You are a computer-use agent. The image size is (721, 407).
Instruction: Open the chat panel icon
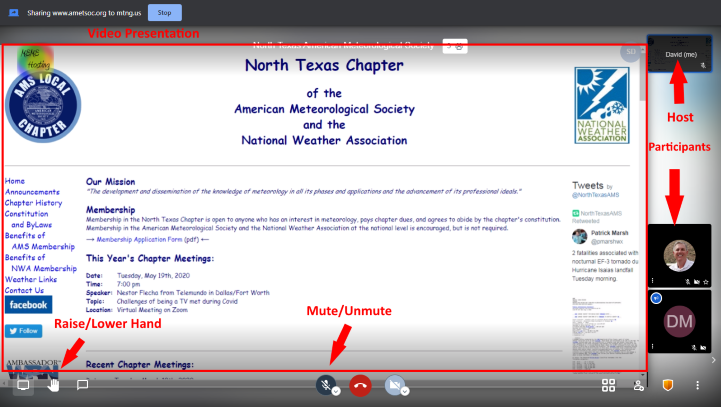point(83,385)
